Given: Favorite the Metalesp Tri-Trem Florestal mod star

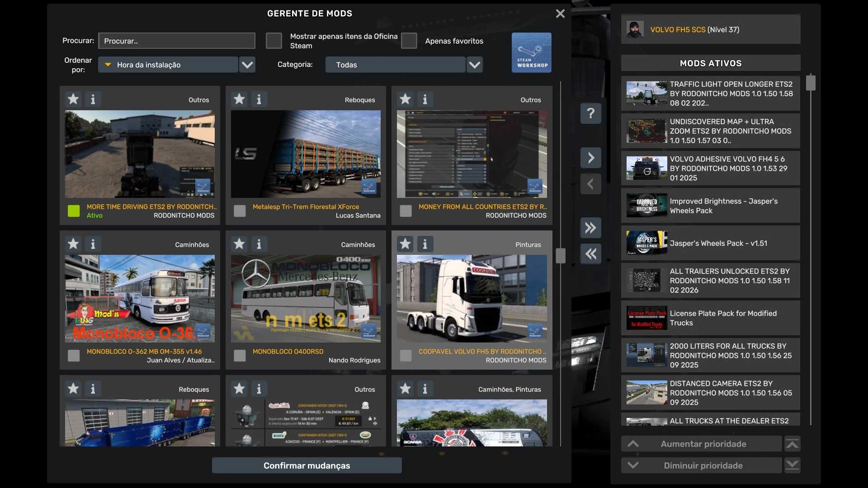Looking at the screenshot, I should tap(239, 99).
